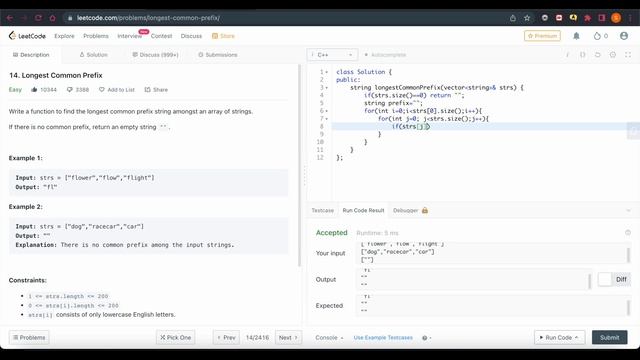
Task: Open the browser extensions puzzle icon
Action: [x=588, y=18]
